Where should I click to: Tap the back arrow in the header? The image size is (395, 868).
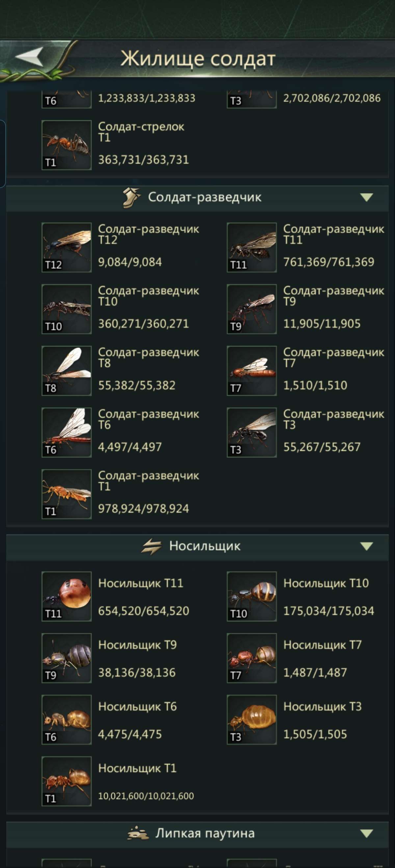click(30, 56)
